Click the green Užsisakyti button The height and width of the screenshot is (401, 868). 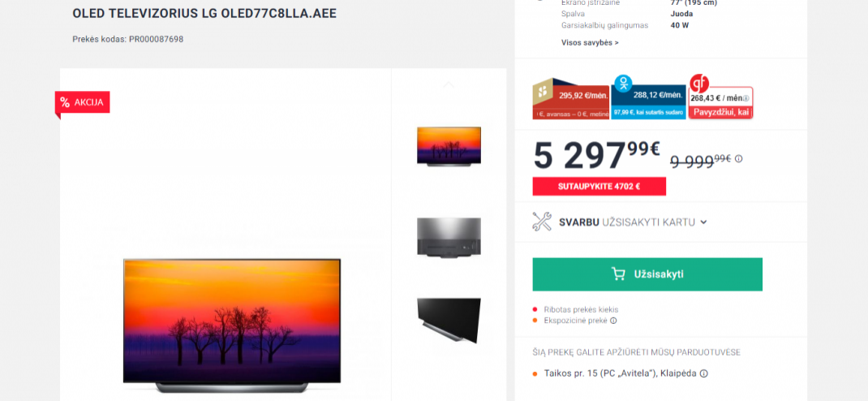647,274
